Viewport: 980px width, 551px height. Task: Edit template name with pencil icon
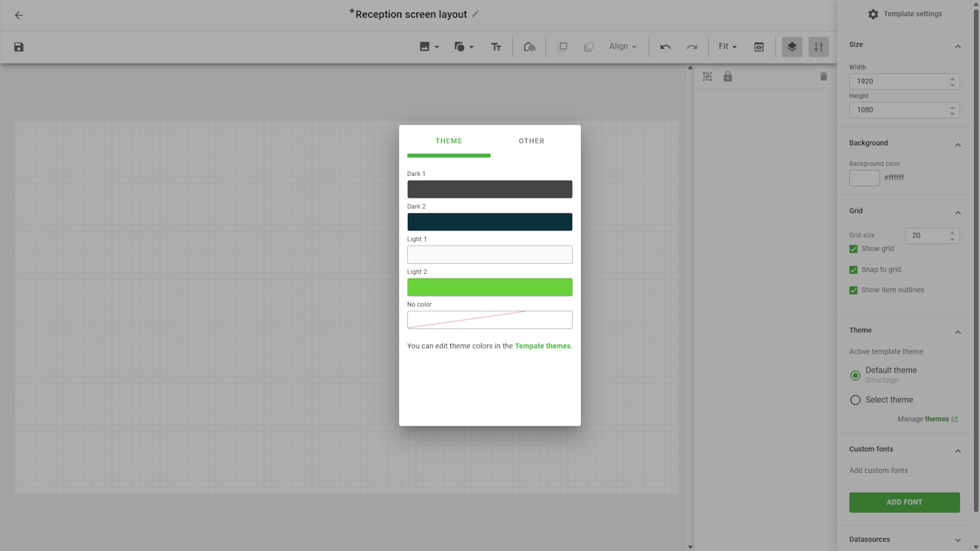pos(475,14)
